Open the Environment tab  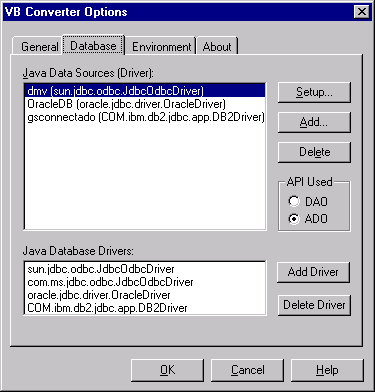(161, 46)
